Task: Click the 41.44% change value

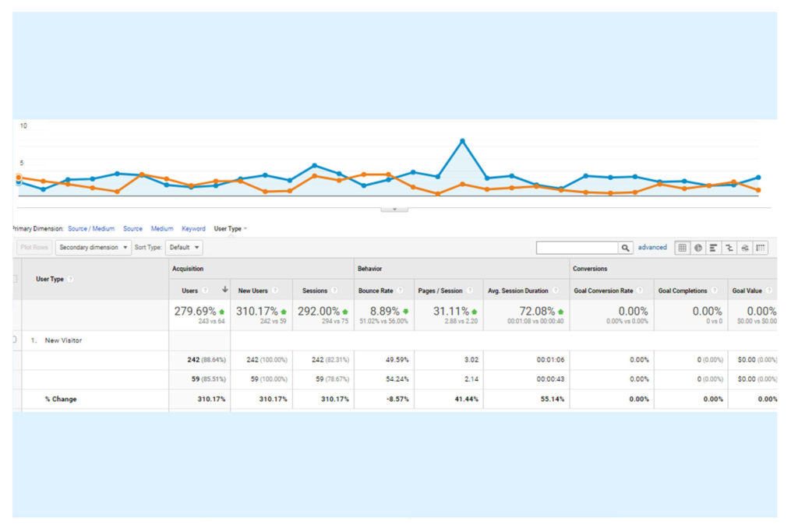Action: pyautogui.click(x=466, y=400)
